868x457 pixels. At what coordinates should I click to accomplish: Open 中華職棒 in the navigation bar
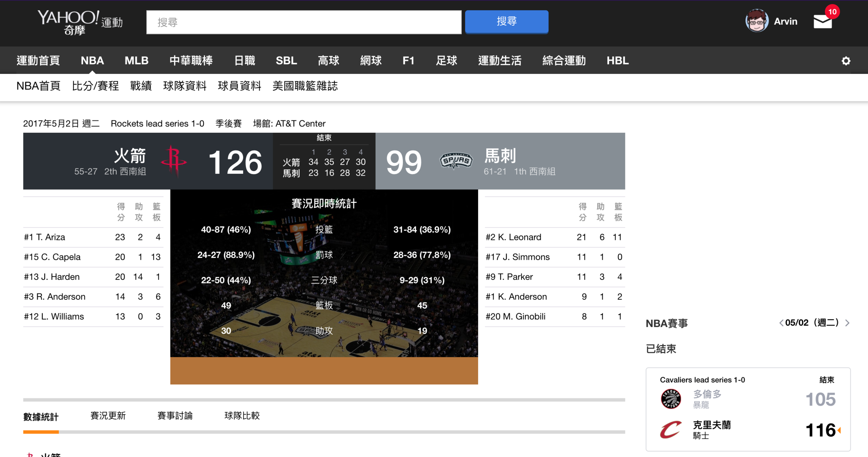point(191,61)
